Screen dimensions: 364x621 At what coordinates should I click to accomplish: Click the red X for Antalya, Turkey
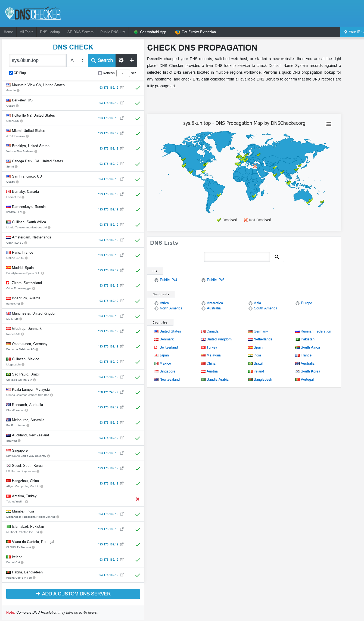pyautogui.click(x=138, y=499)
